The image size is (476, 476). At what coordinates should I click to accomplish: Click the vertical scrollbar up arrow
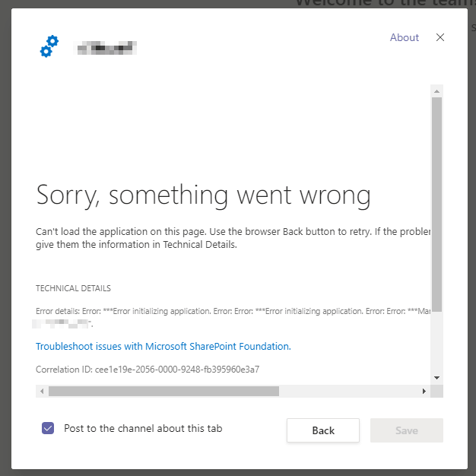[436, 91]
